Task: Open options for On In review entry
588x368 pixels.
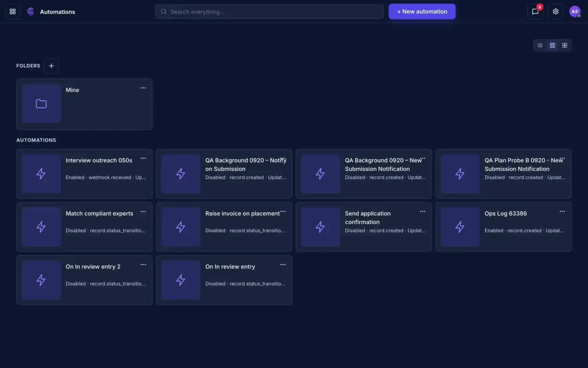Action: (x=283, y=265)
